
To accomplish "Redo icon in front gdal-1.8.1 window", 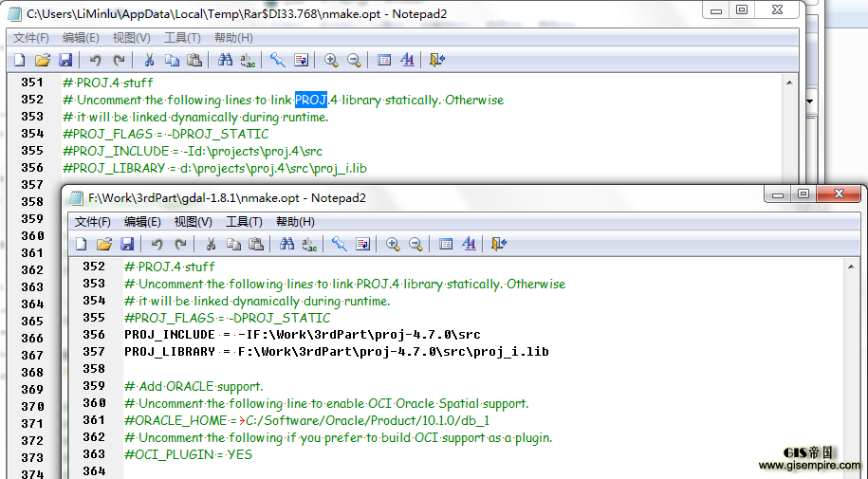I will point(180,244).
